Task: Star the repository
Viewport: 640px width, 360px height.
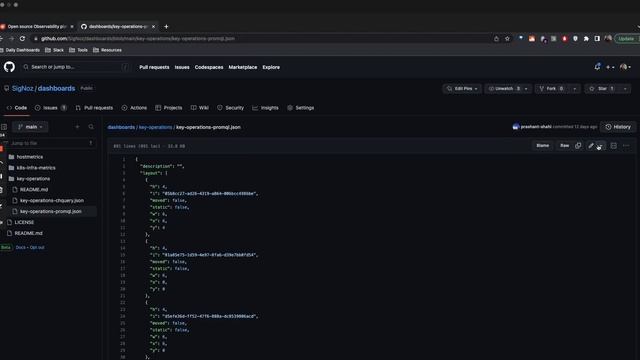Action: coord(602,89)
